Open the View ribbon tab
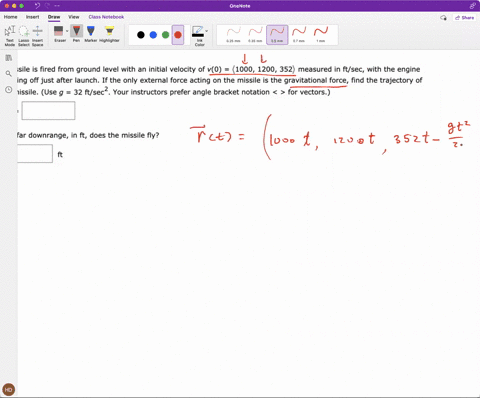The width and height of the screenshot is (480, 398). tap(74, 17)
